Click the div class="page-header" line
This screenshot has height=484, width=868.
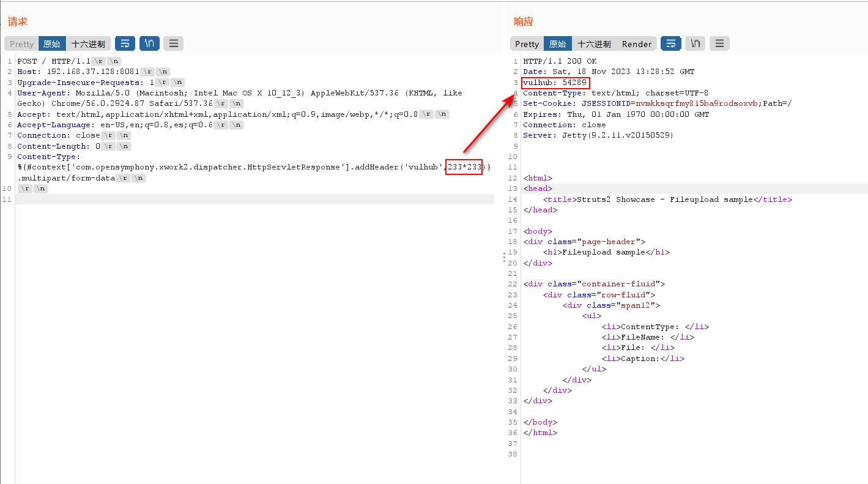(x=584, y=242)
